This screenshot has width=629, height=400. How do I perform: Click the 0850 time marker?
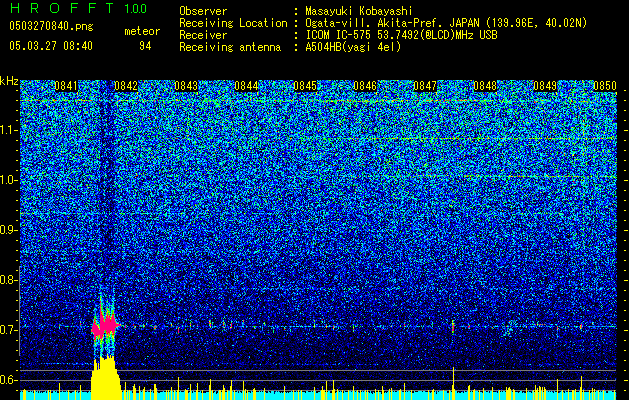click(x=605, y=86)
